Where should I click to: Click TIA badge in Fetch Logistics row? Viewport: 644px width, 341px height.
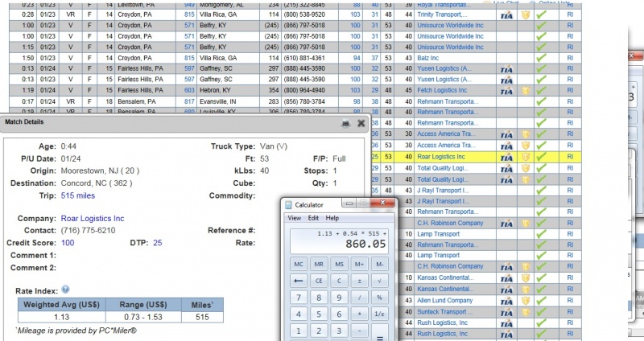(506, 91)
